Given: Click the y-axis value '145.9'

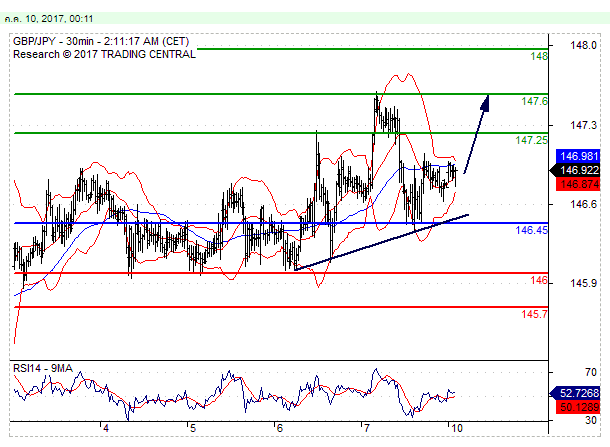Looking at the screenshot, I should [x=583, y=283].
